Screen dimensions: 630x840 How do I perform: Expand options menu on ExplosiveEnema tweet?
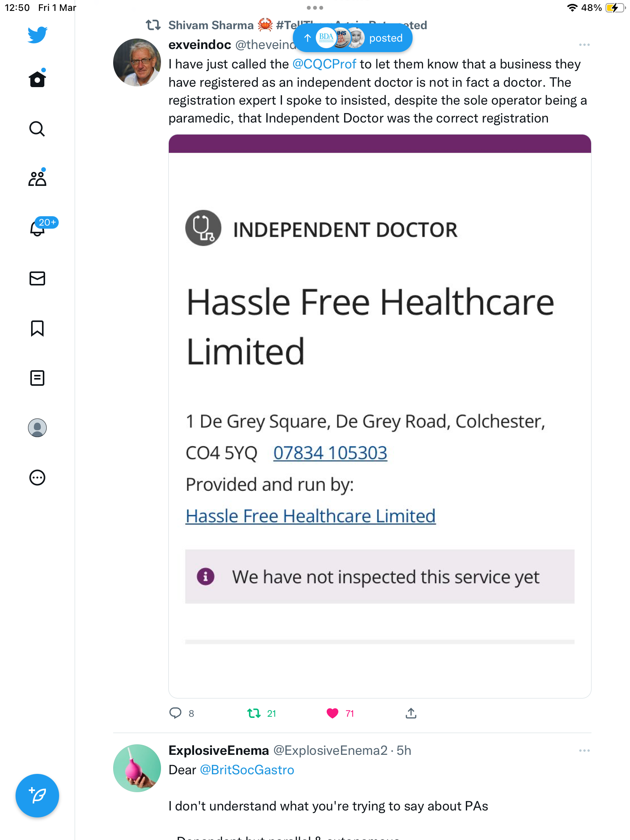tap(584, 751)
